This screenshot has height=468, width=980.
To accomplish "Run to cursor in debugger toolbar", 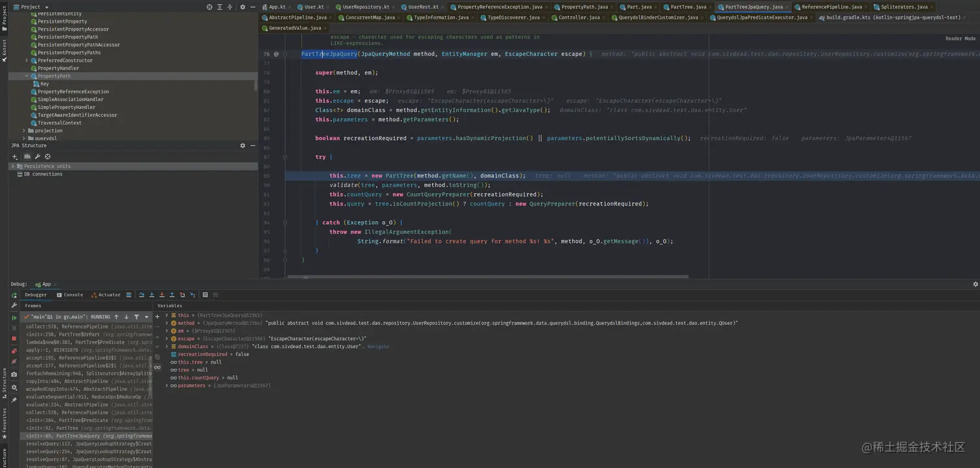I will coord(192,295).
